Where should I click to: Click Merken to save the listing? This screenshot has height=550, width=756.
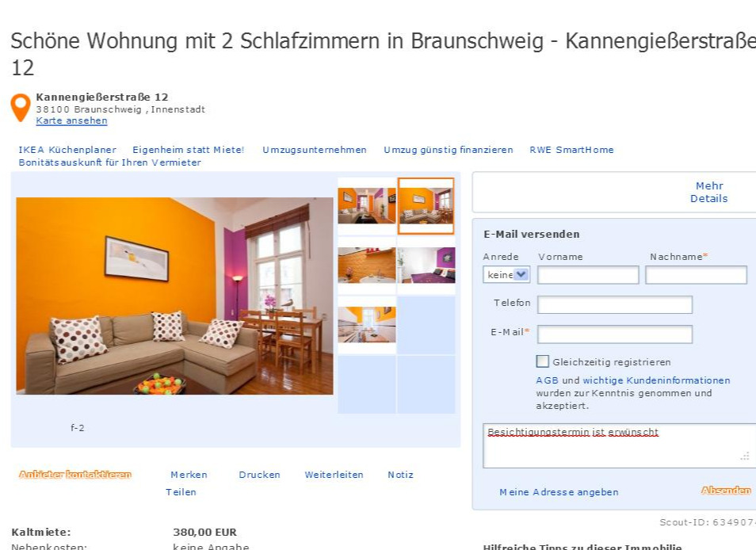point(189,475)
